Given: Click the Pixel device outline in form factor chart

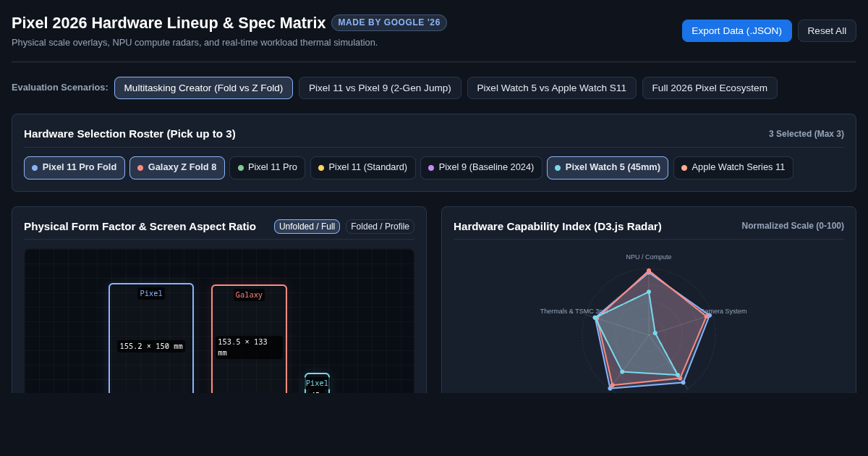Looking at the screenshot, I should (151, 338).
